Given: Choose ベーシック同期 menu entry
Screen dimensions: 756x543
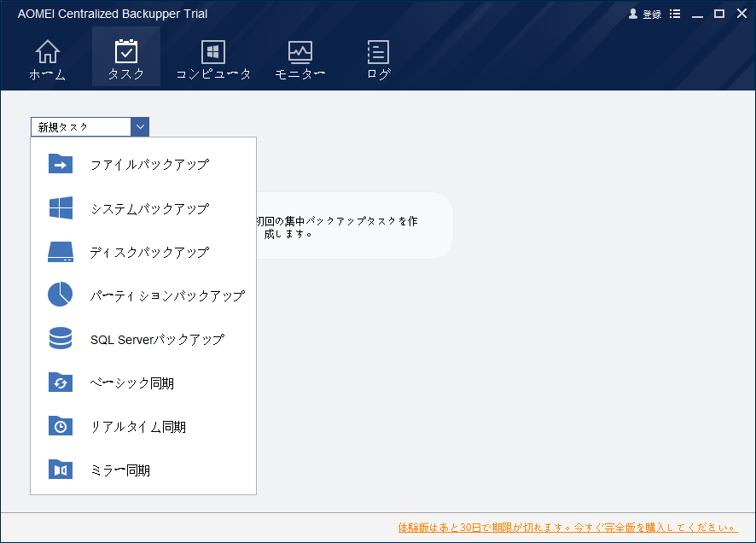Looking at the screenshot, I should point(131,383).
